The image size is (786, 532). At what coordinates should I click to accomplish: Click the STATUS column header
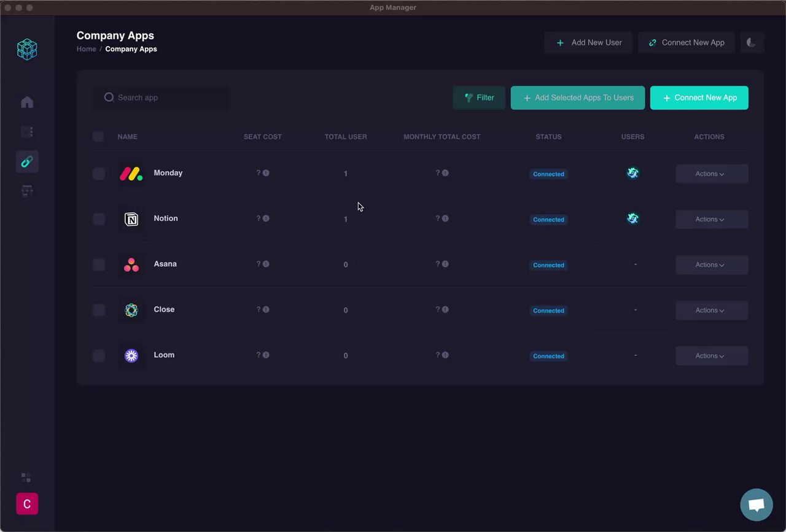(x=548, y=137)
